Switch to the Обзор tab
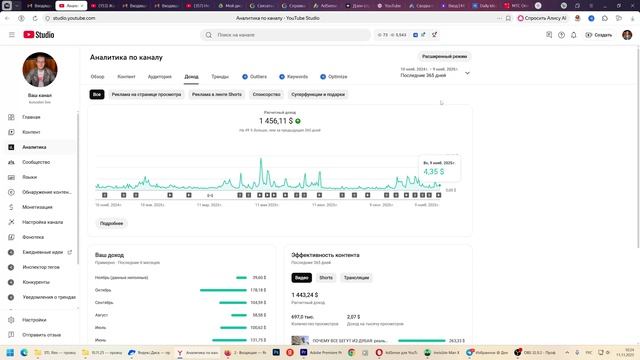Image resolution: width=640 pixels, height=360 pixels. [97, 77]
